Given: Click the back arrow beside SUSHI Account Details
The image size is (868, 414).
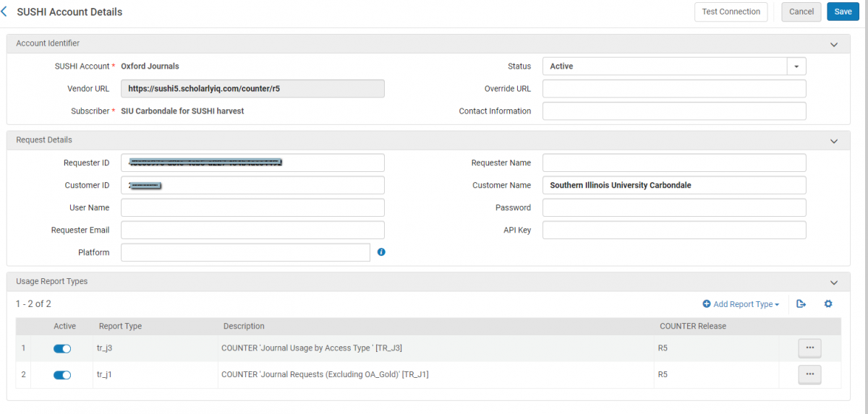Looking at the screenshot, I should (5, 12).
